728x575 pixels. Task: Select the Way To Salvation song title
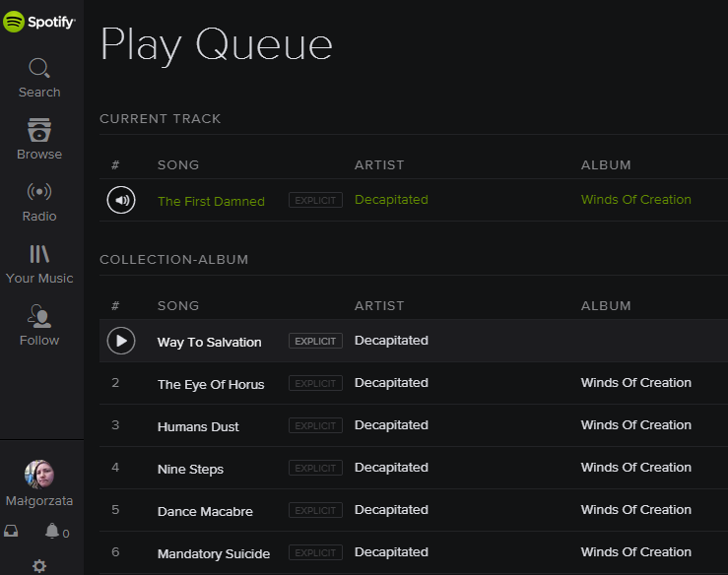coord(209,342)
